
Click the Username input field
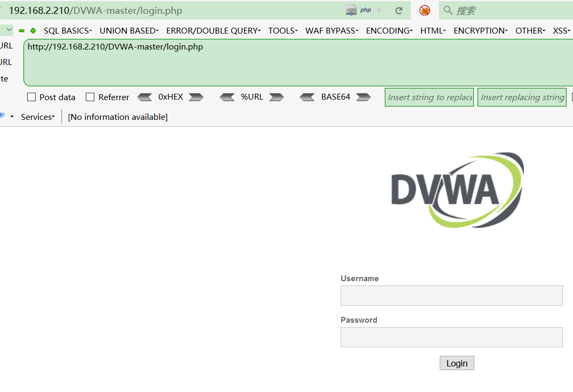[451, 296]
